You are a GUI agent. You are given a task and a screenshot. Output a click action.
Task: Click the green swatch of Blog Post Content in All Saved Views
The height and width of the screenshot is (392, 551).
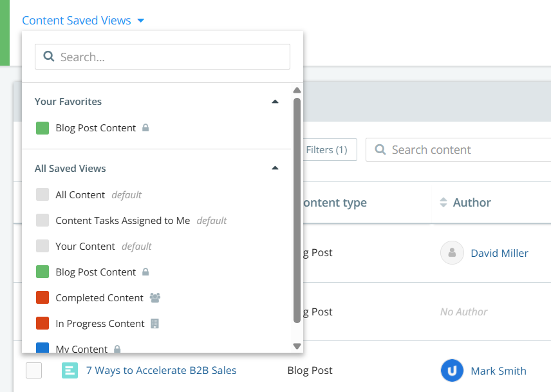tap(42, 272)
